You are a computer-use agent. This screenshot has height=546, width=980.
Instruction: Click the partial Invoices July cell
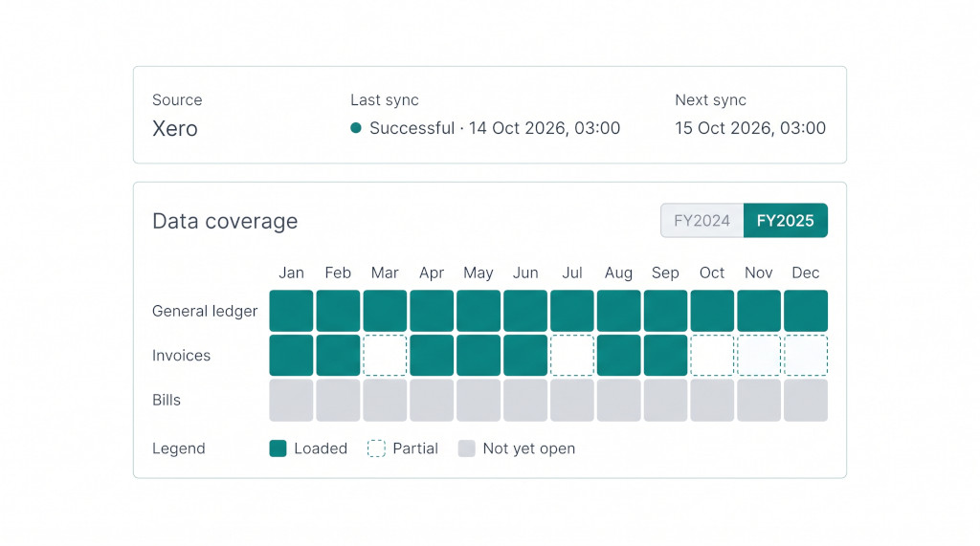(572, 356)
